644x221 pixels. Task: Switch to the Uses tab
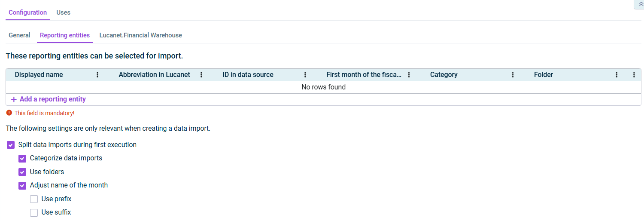[63, 12]
